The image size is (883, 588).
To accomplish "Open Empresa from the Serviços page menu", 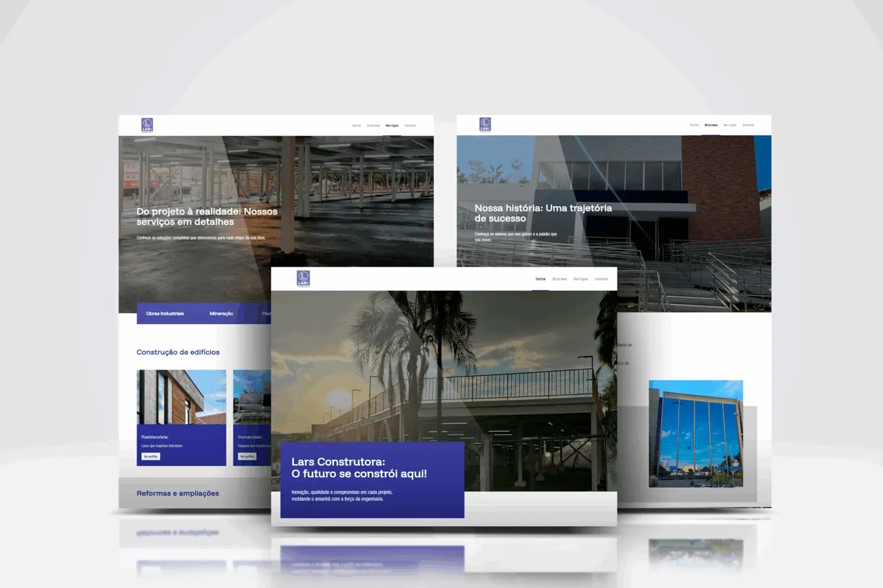I will coord(373,125).
